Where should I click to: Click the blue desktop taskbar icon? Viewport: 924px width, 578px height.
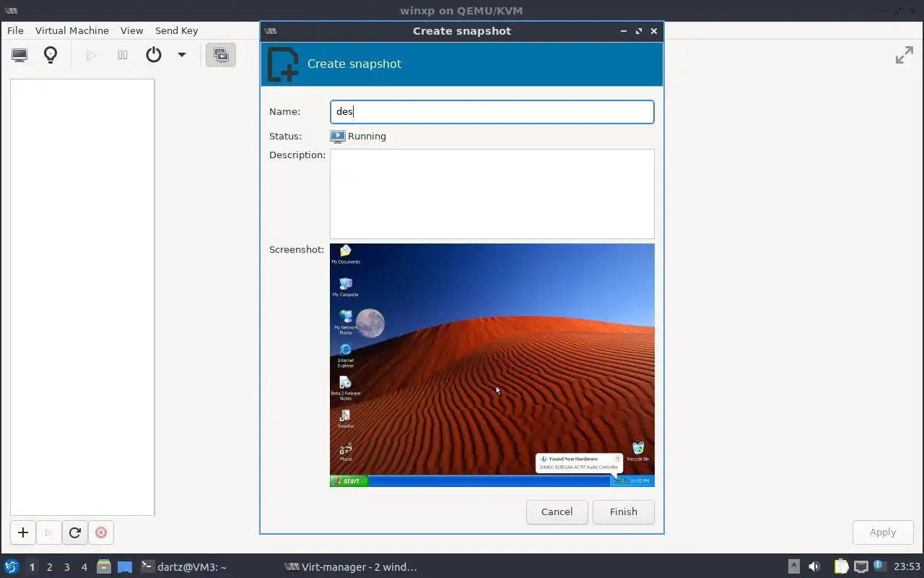(x=125, y=567)
